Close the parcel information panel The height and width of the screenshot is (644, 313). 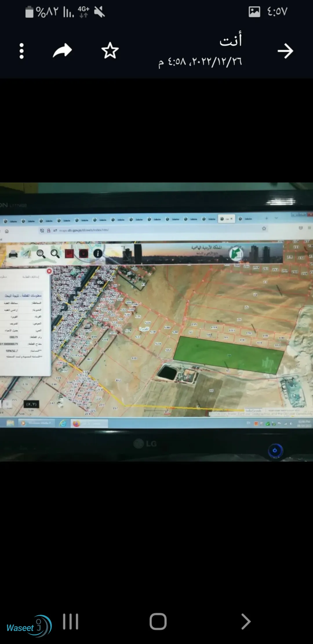pyautogui.click(x=49, y=271)
